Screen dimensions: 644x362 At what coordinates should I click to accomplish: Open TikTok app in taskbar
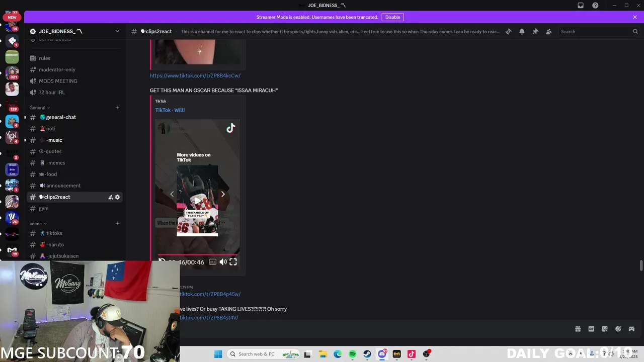point(411,354)
